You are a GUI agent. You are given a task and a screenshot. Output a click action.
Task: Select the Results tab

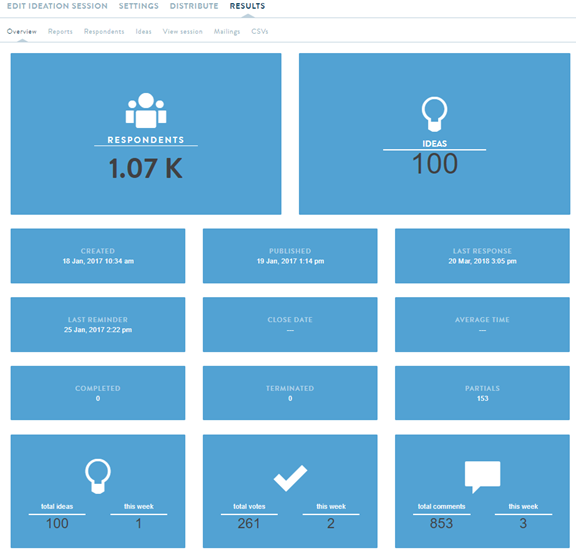coord(247,6)
